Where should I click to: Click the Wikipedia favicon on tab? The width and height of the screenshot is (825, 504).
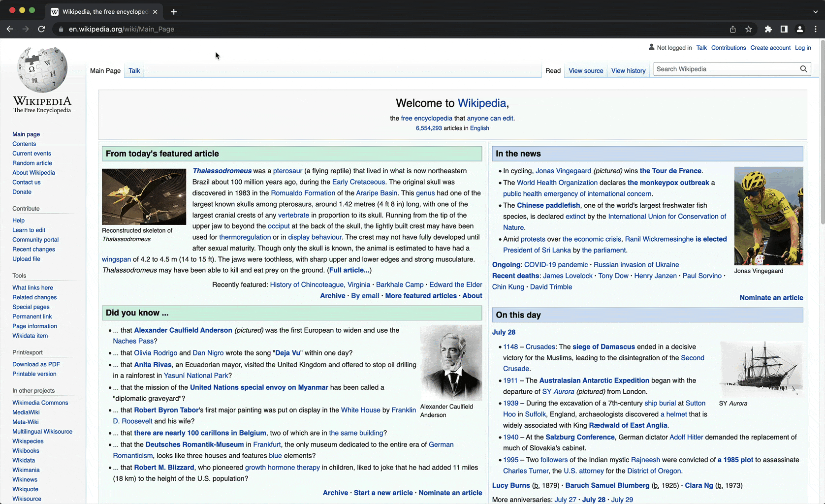tap(55, 12)
